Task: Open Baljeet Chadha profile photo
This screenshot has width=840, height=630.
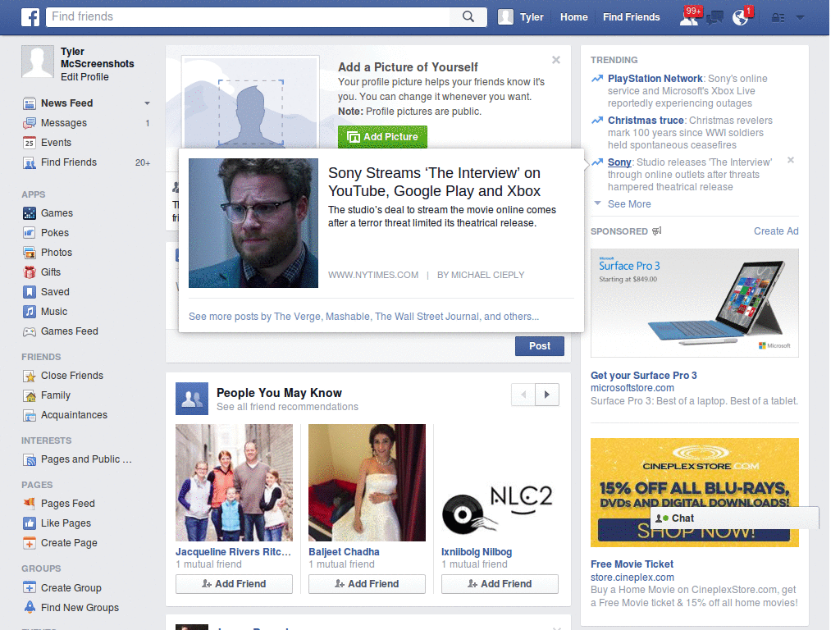Action: tap(367, 482)
